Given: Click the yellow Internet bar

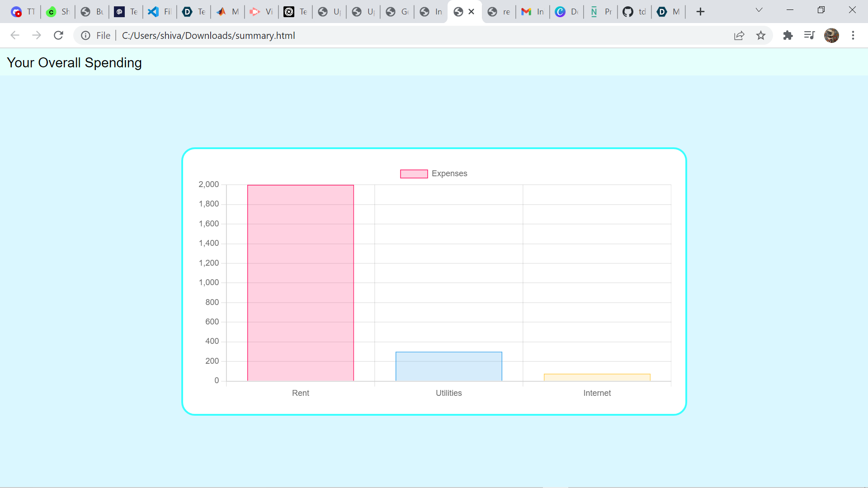Looking at the screenshot, I should pos(597,377).
